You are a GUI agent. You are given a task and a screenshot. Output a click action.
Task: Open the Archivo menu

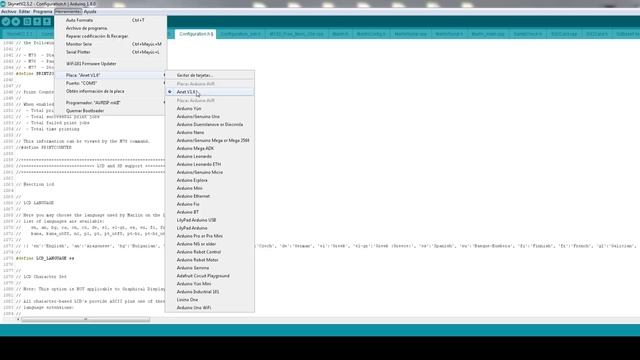tap(9, 12)
